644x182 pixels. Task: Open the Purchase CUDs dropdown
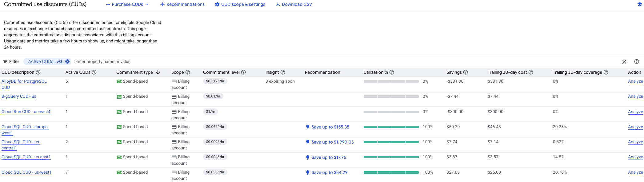(127, 4)
